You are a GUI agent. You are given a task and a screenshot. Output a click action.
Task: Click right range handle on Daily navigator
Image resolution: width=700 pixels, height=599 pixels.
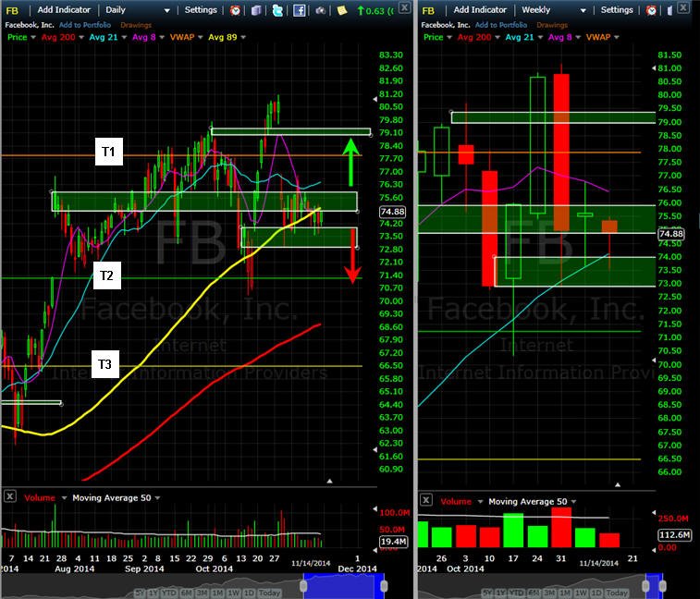[x=384, y=586]
